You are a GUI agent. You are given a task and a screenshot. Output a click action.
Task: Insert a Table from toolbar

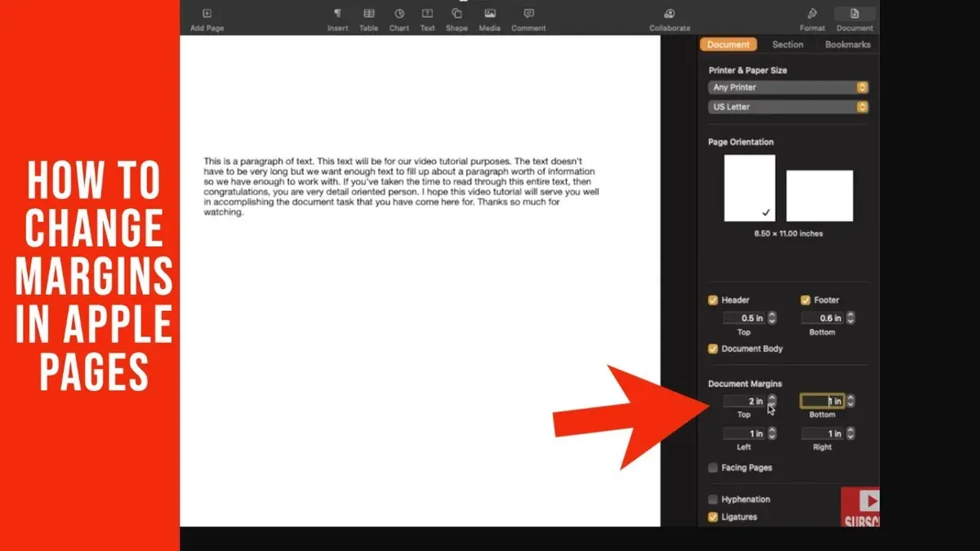coord(369,14)
